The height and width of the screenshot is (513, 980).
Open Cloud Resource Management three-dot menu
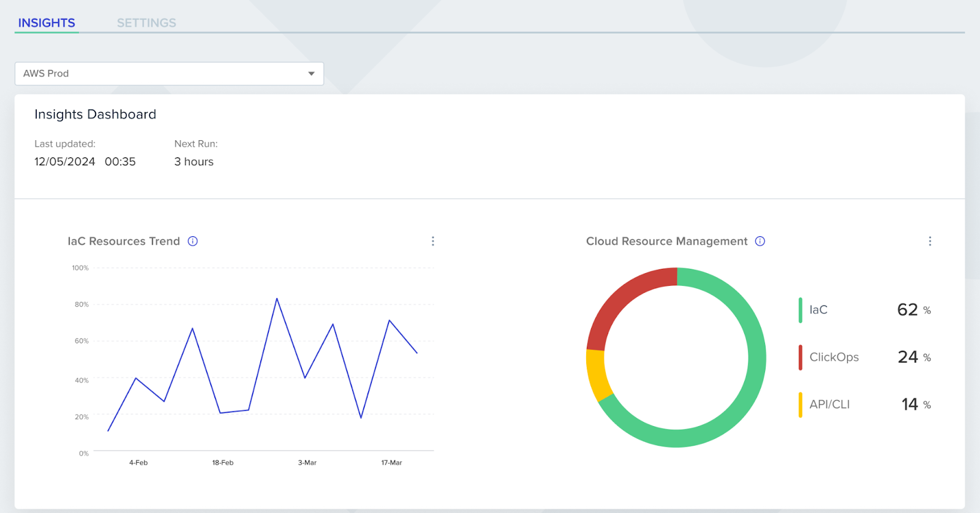(930, 241)
